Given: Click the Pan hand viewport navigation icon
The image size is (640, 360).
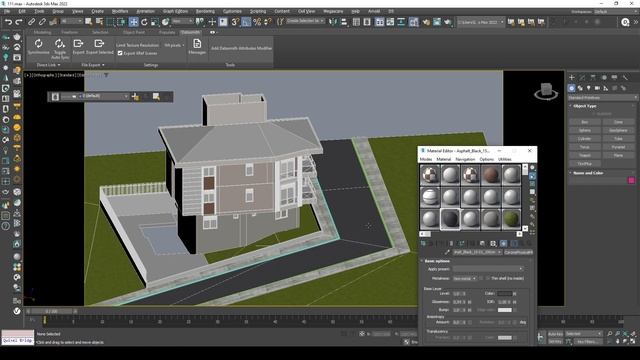Looking at the screenshot, I should [x=618, y=341].
